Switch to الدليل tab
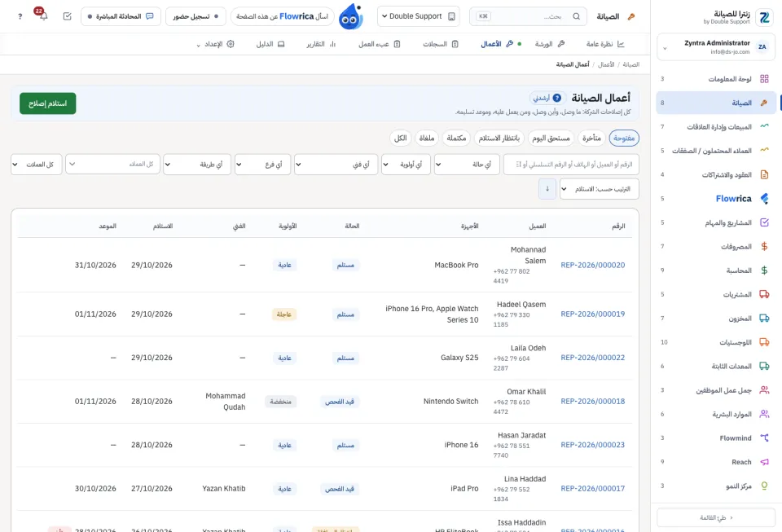This screenshot has width=782, height=532. (x=270, y=44)
